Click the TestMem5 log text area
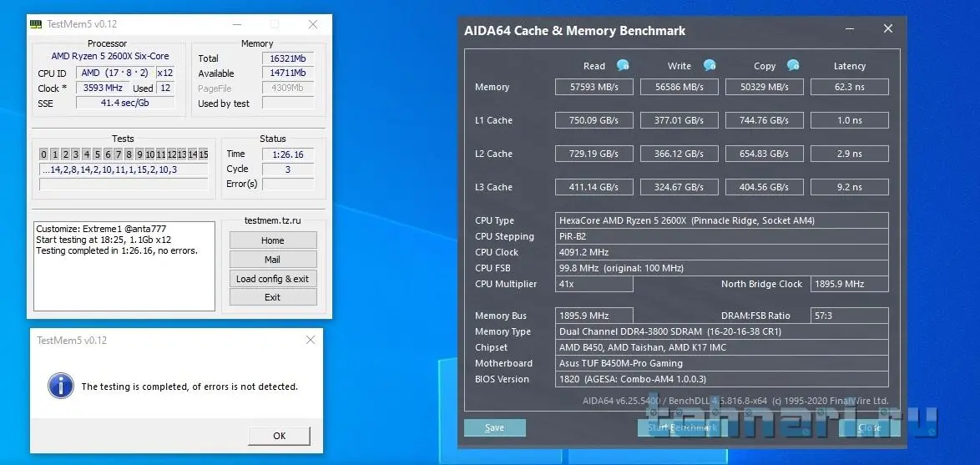Screen dimensions: 980x465 (x=124, y=266)
